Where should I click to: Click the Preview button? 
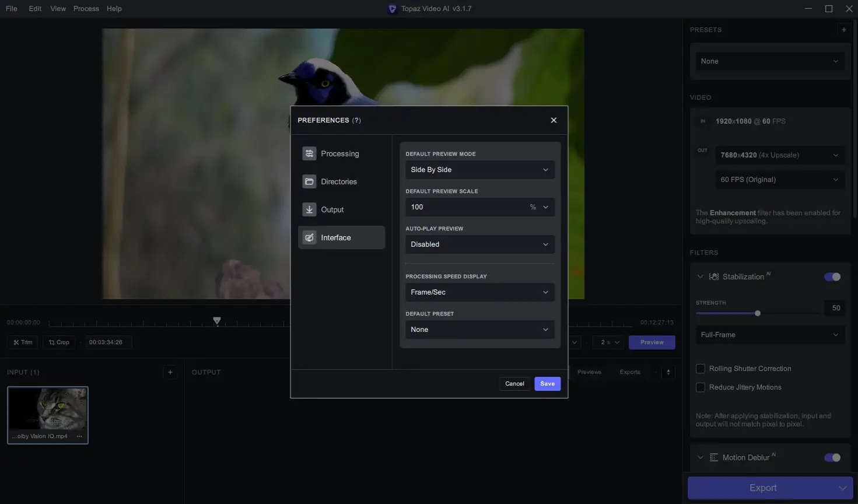[652, 342]
